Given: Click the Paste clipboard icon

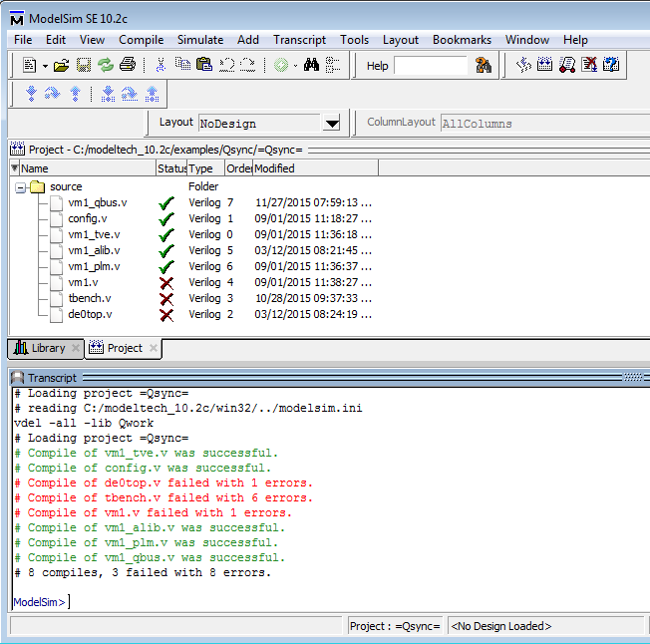Looking at the screenshot, I should [204, 66].
